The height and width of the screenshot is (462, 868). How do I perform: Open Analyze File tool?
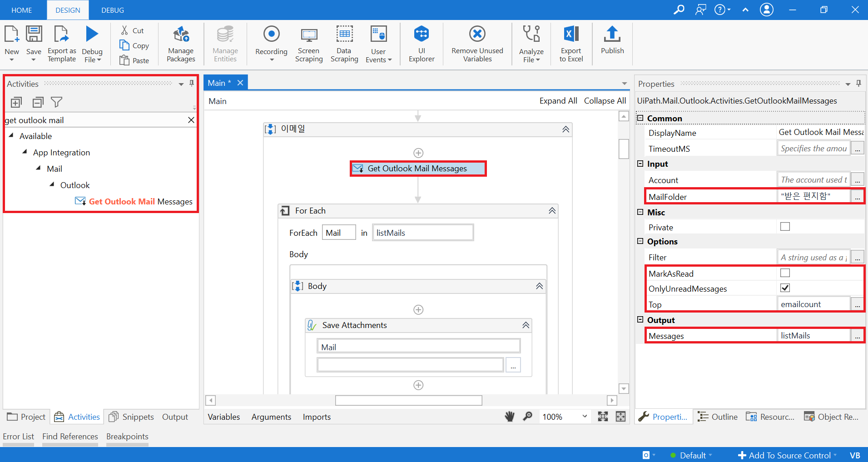pyautogui.click(x=531, y=44)
